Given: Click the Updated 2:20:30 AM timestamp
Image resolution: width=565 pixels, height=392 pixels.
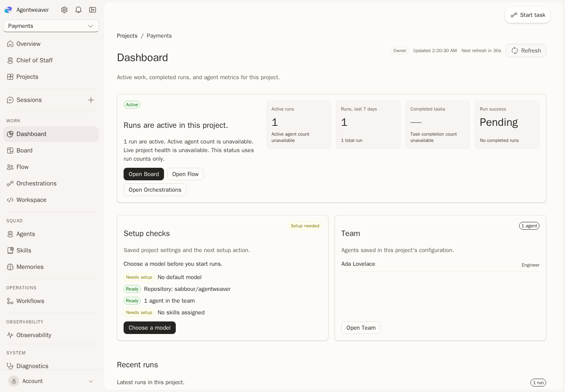Looking at the screenshot, I should coord(435,51).
